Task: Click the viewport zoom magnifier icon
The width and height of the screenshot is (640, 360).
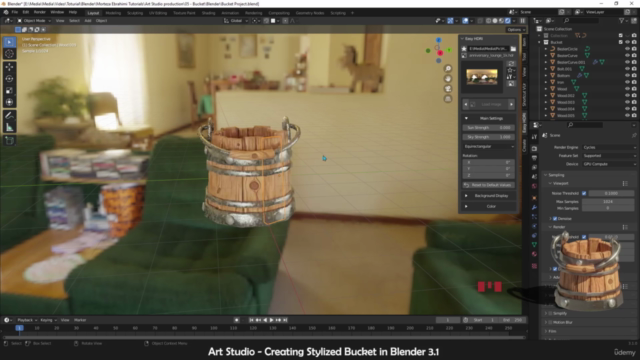Action: click(x=448, y=69)
